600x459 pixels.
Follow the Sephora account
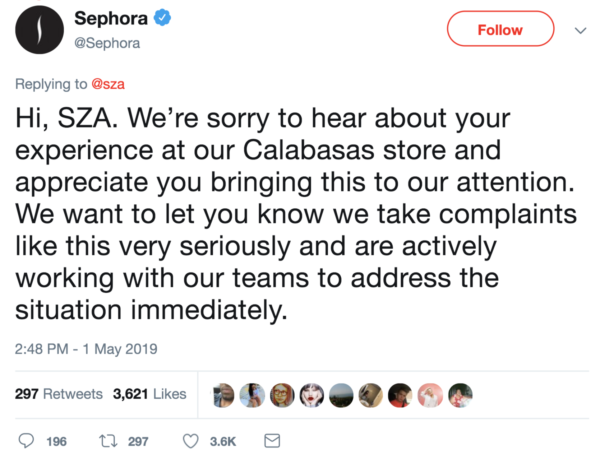tap(500, 29)
